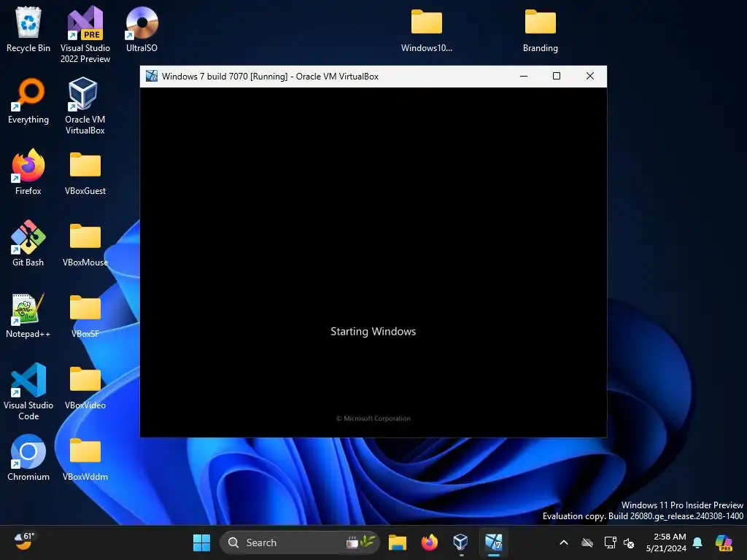Image resolution: width=747 pixels, height=560 pixels.
Task: Select the Windows10... folder on desktop
Action: pos(426,29)
